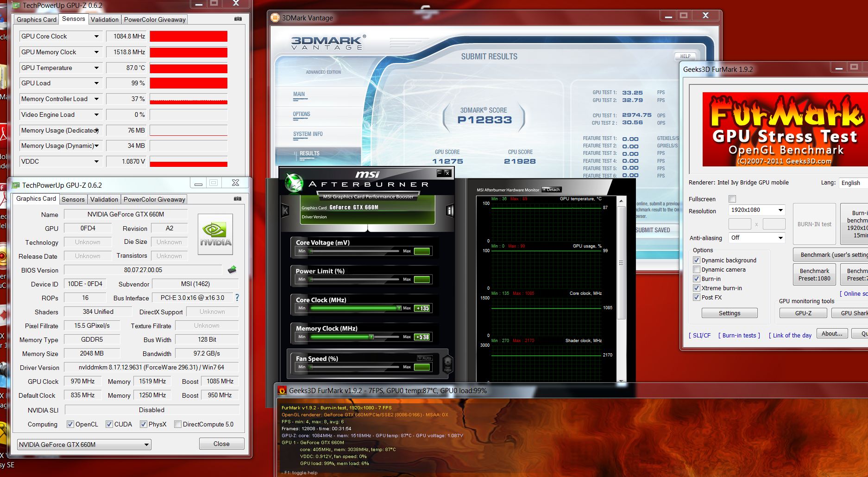The image size is (868, 477).
Task: Toggle the DirectCompute 5.0 checkbox
Action: [177, 424]
